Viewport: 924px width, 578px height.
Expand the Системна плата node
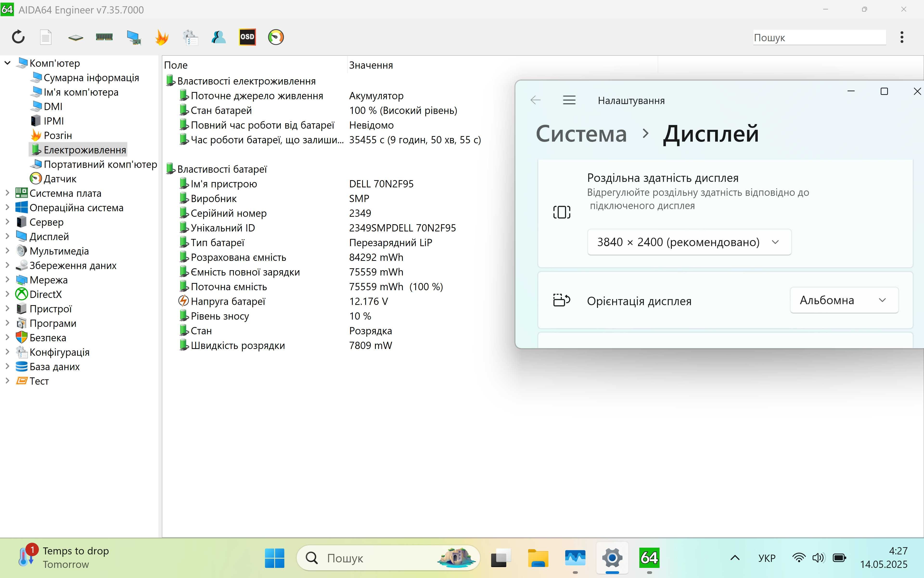tap(7, 193)
